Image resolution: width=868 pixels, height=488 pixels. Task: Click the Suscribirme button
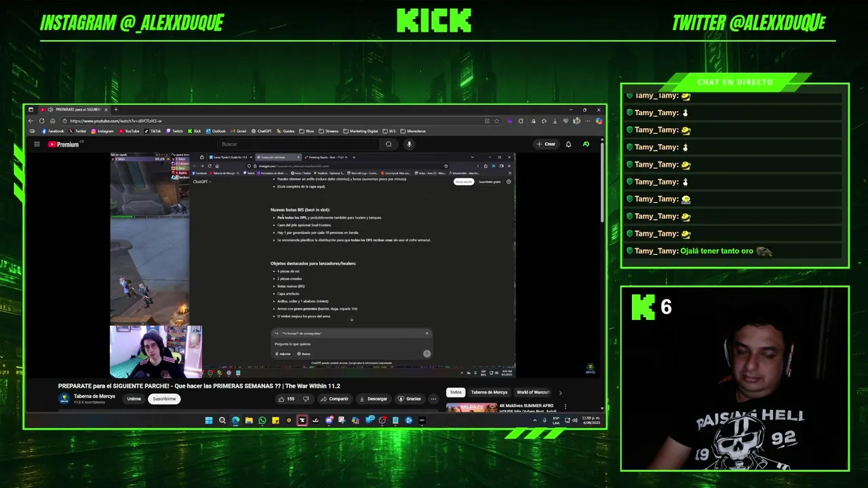[164, 399]
